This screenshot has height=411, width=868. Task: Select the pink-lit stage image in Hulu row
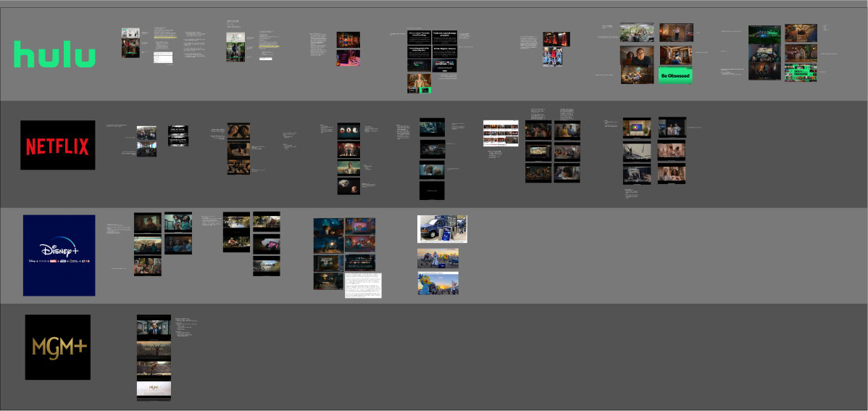349,58
